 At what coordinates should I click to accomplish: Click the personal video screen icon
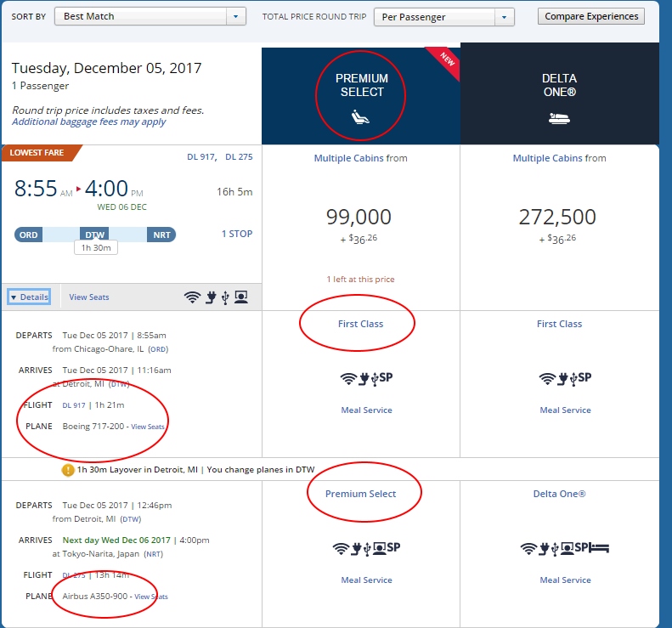(x=241, y=297)
